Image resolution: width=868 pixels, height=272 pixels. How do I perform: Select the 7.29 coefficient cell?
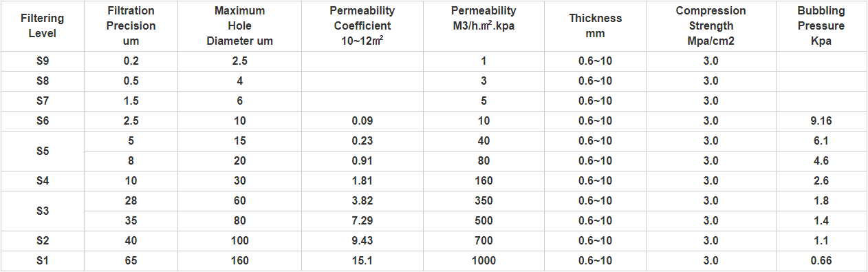tap(362, 221)
